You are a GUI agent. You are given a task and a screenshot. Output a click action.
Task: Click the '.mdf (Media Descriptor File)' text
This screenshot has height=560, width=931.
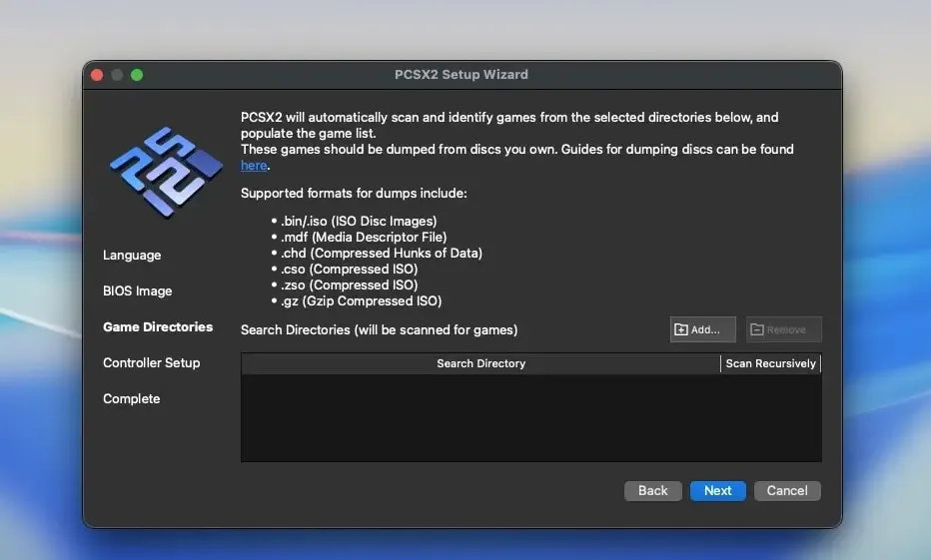(x=364, y=238)
